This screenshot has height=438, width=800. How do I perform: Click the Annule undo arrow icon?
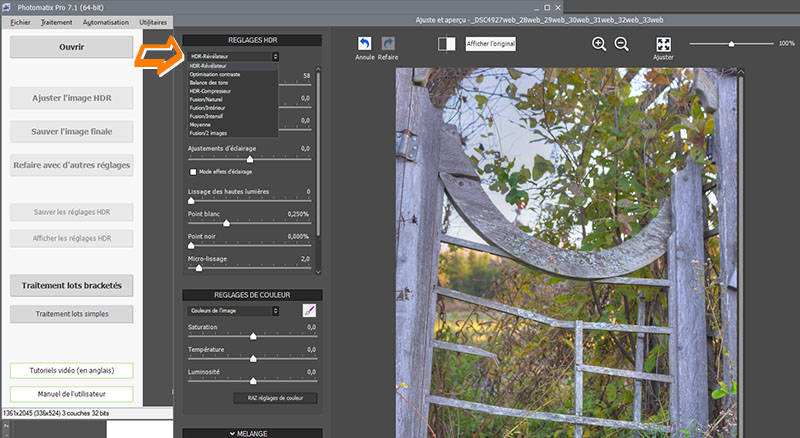tap(364, 43)
